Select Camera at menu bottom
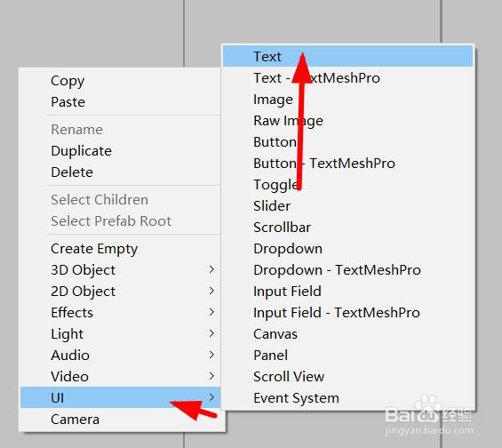Viewport: 502px width, 448px height. point(120,420)
